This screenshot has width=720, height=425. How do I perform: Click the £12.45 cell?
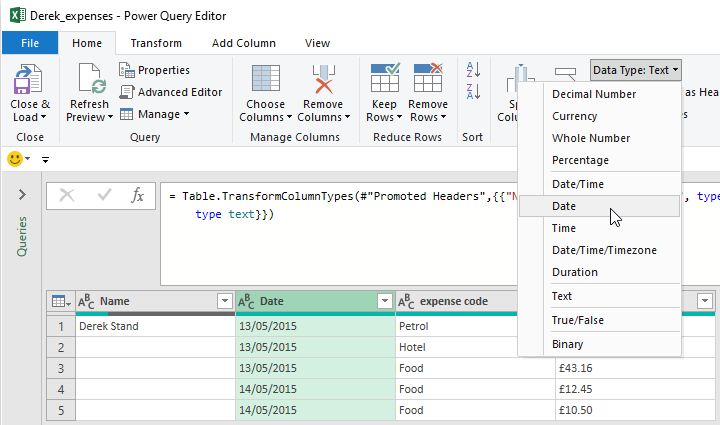click(636, 389)
